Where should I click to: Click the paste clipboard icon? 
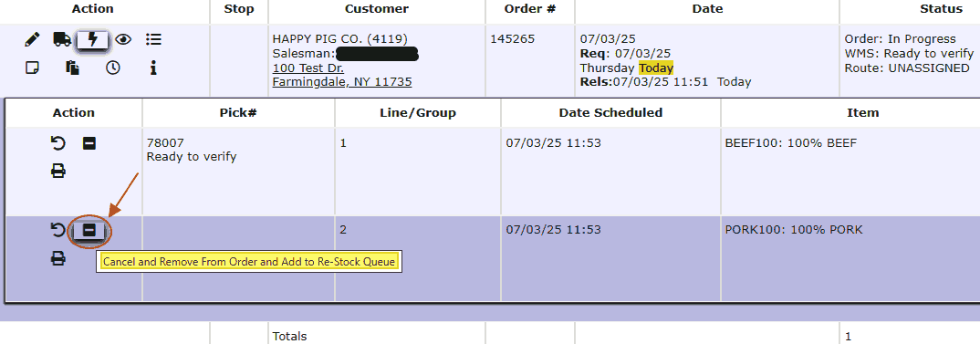[x=72, y=68]
